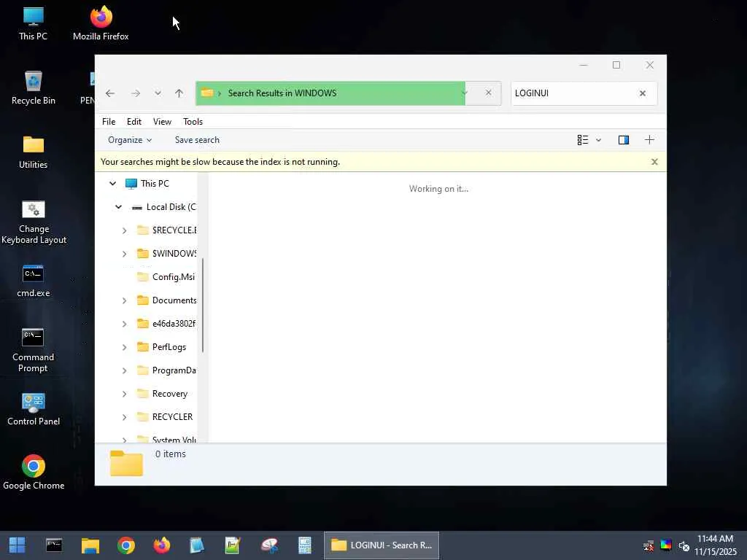This screenshot has height=560, width=747.
Task: Click the plus icon in toolbar
Action: coord(649,140)
